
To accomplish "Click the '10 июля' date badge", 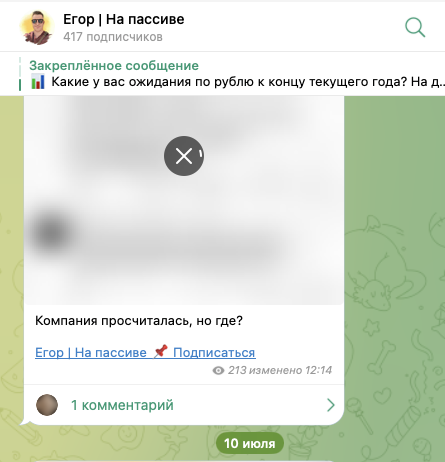I will pyautogui.click(x=250, y=443).
